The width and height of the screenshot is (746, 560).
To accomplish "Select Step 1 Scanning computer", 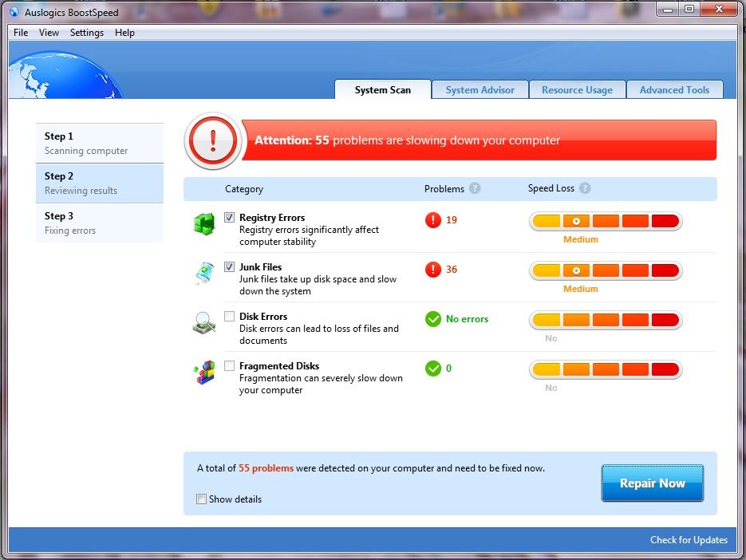I will click(x=99, y=143).
